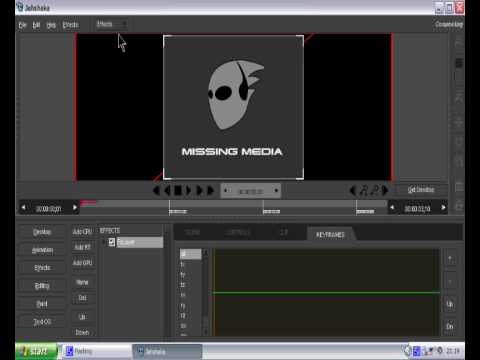Increase the end timecode on right

click(443, 208)
